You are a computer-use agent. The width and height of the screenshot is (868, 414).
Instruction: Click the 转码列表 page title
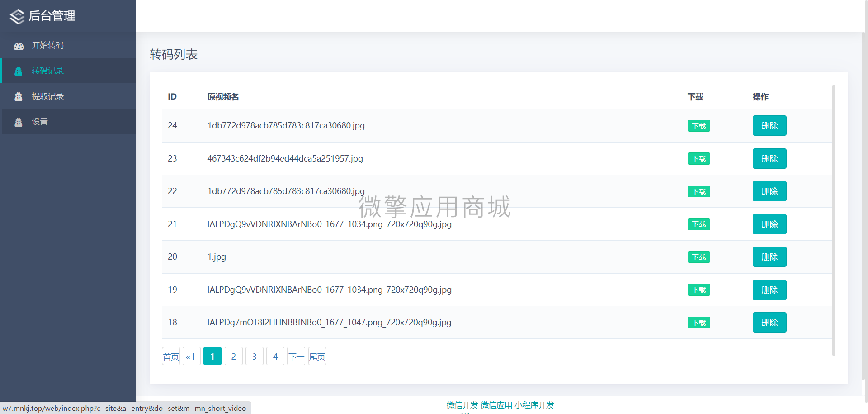click(x=174, y=54)
